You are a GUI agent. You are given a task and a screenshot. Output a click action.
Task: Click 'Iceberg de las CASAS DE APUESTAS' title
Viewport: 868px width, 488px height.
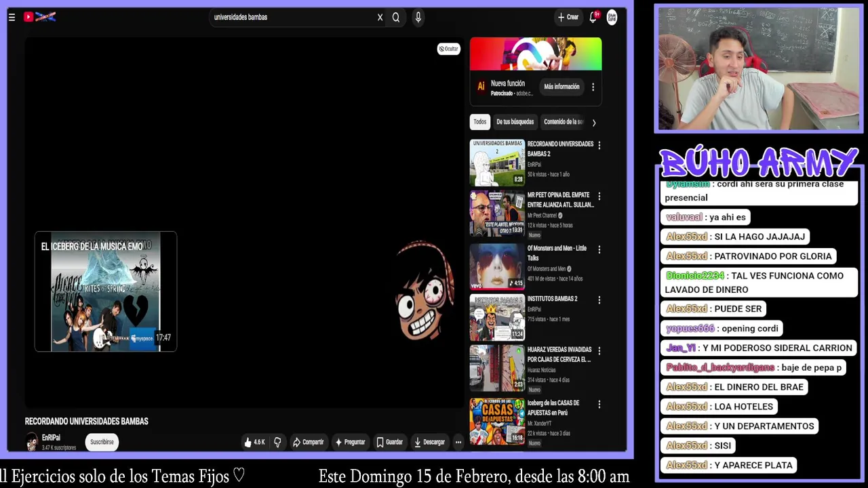[553, 407]
